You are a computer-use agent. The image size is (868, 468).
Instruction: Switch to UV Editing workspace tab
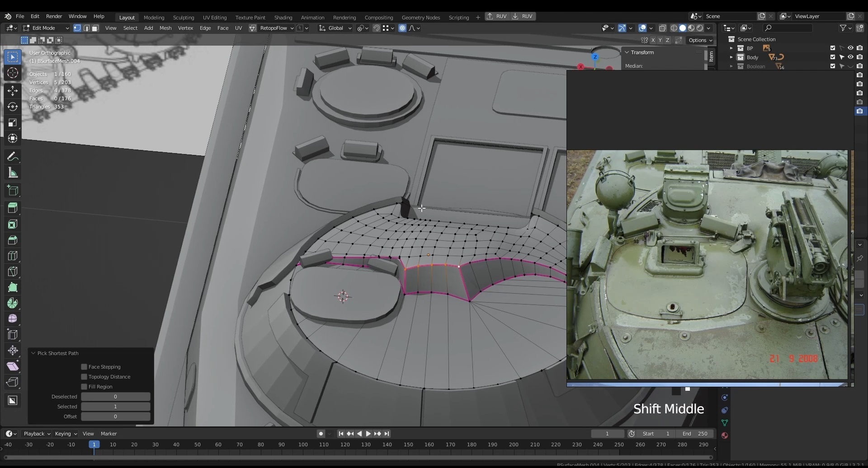coord(215,17)
